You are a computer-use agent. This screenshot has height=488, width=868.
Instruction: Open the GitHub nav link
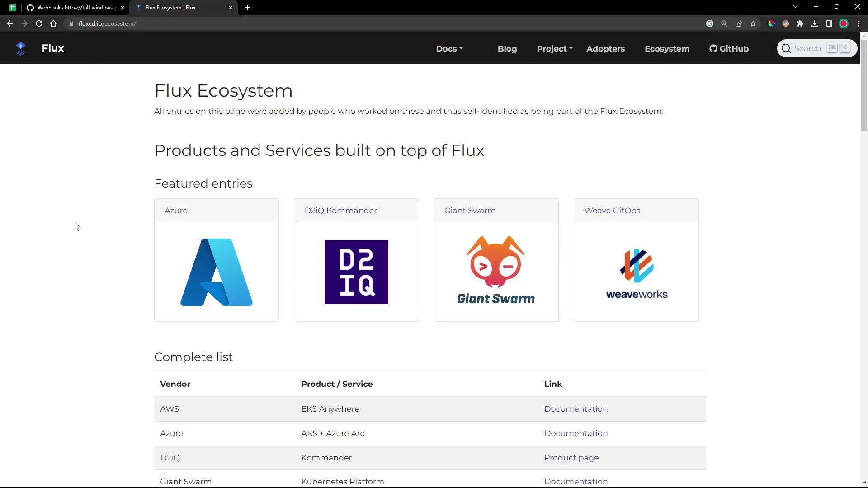coord(729,49)
